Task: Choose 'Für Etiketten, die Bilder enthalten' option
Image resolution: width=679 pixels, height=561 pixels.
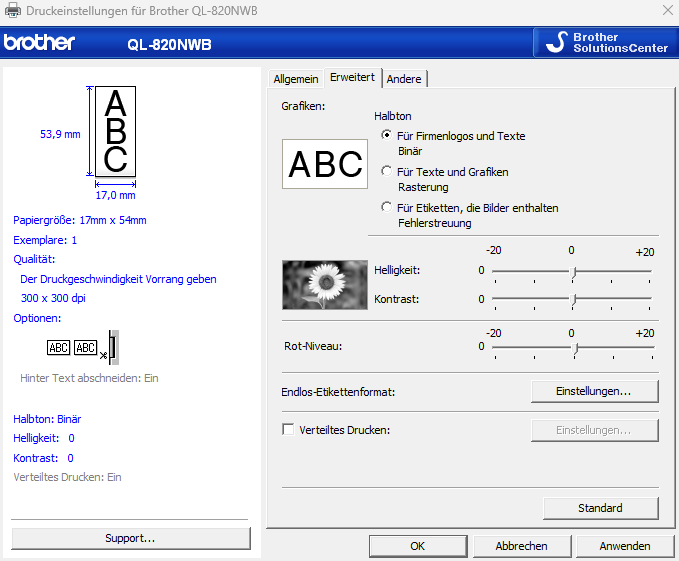Action: click(387, 207)
